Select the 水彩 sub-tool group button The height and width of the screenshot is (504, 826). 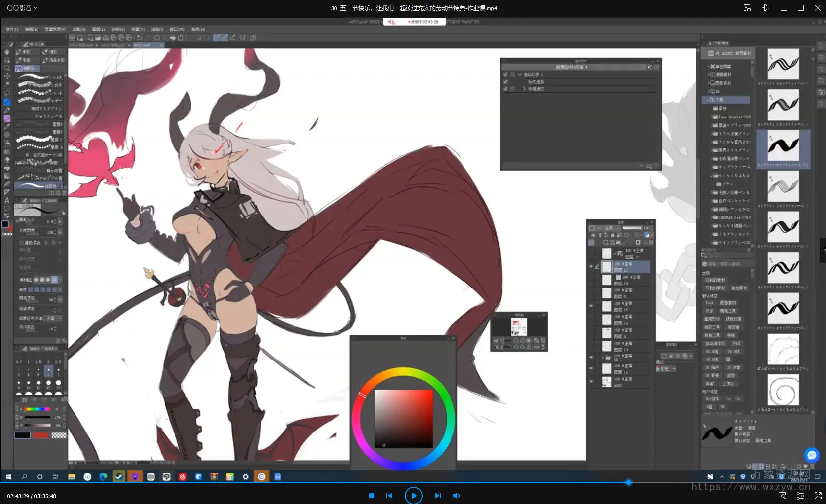pos(27,52)
